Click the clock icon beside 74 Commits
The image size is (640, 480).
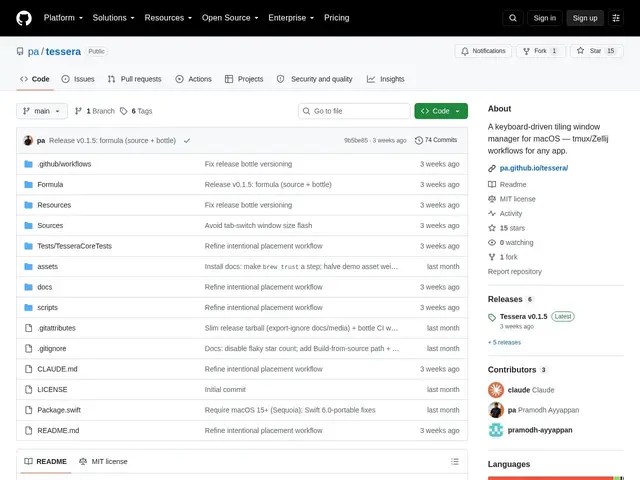[x=419, y=140]
